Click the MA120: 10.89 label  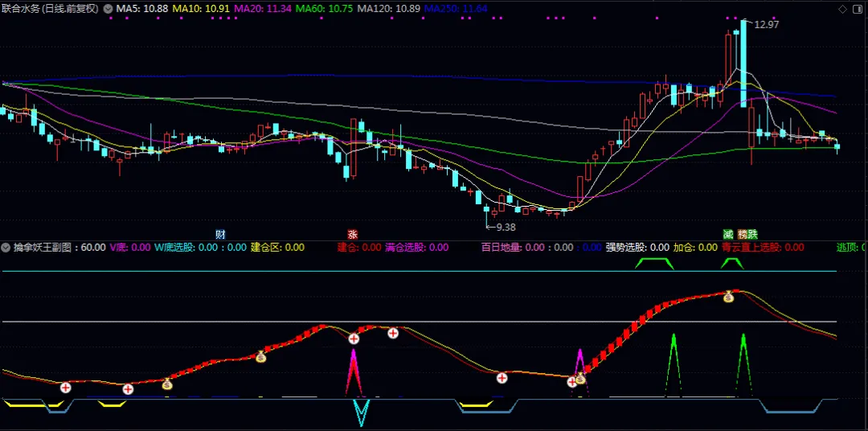tap(387, 9)
